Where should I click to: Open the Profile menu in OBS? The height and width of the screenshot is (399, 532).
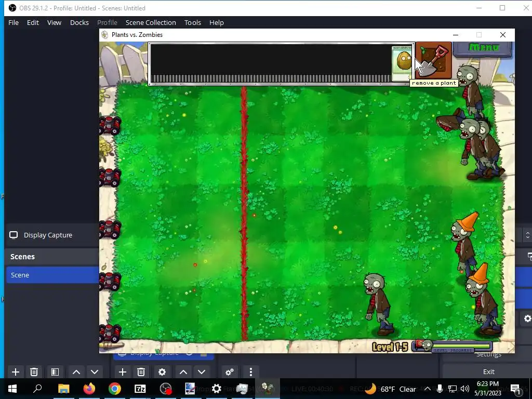click(x=107, y=22)
